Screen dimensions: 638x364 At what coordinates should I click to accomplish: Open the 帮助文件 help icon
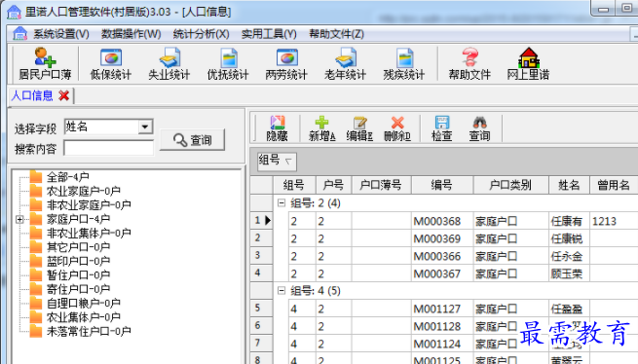pyautogui.click(x=469, y=64)
